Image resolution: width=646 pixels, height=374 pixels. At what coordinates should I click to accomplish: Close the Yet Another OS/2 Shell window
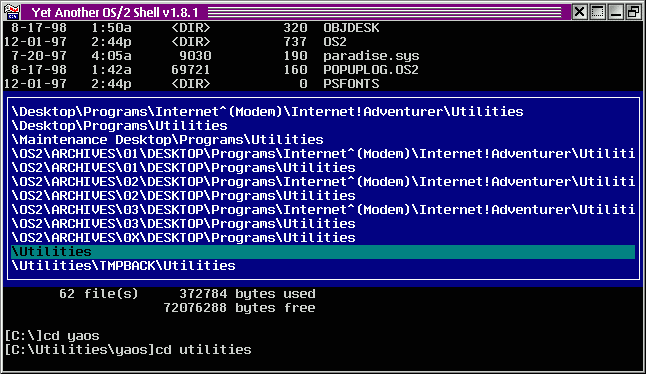(x=580, y=12)
